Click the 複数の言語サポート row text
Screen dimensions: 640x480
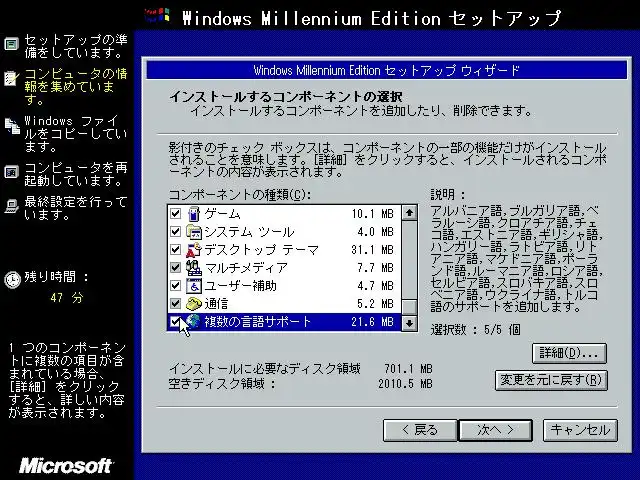[258, 322]
